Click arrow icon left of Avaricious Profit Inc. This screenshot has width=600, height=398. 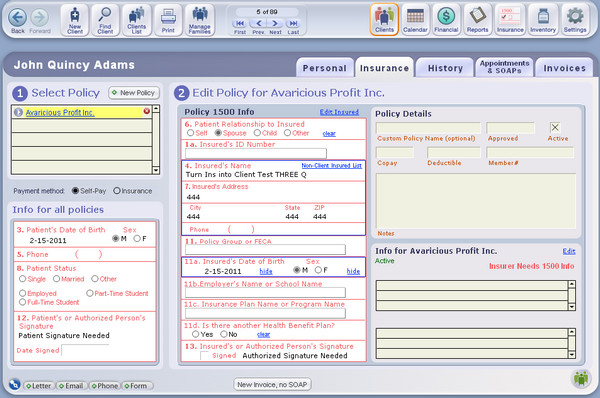click(x=18, y=112)
